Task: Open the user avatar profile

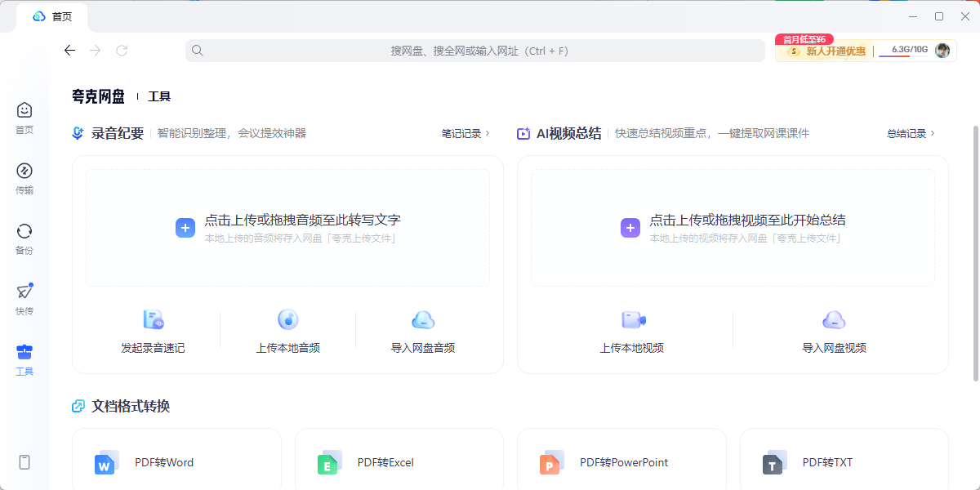Action: (x=942, y=51)
